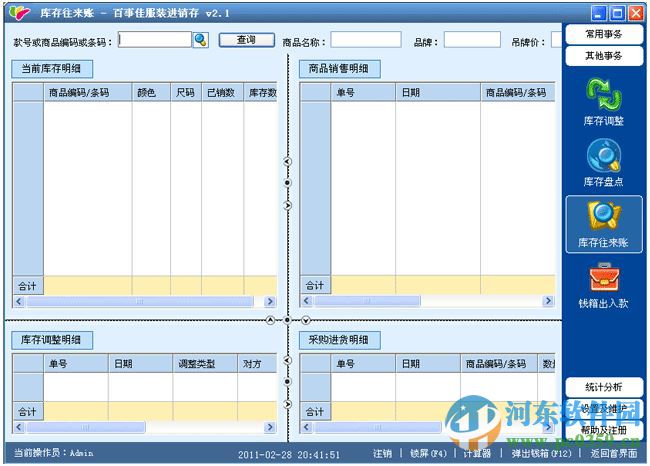Click 库存数 column header
This screenshot has width=650, height=466.
261,92
